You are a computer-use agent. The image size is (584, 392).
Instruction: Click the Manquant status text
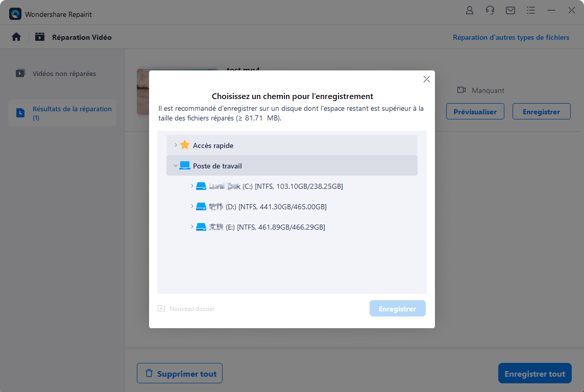coord(488,90)
